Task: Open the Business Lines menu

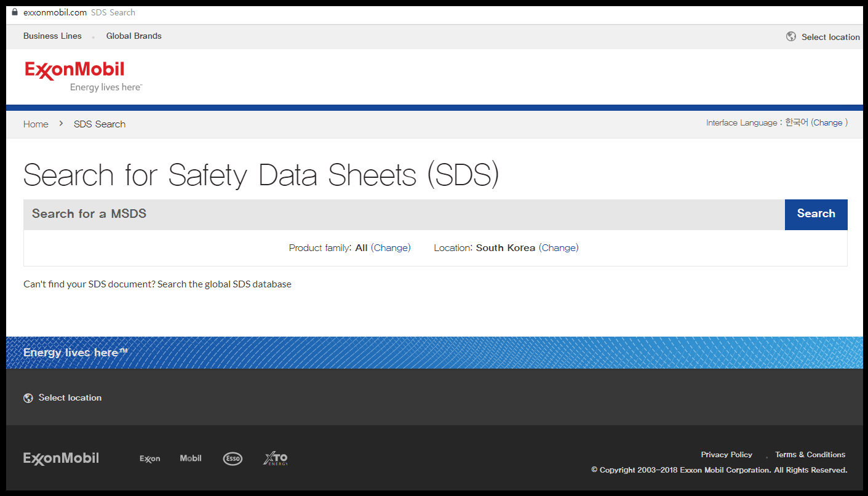Action: point(52,36)
